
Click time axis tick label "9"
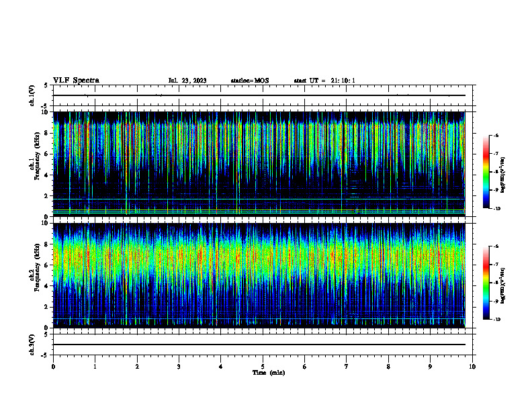coord(430,367)
